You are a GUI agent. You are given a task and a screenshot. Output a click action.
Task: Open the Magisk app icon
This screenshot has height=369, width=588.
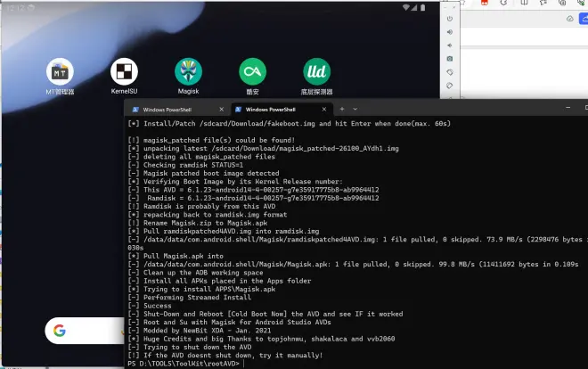[188, 71]
